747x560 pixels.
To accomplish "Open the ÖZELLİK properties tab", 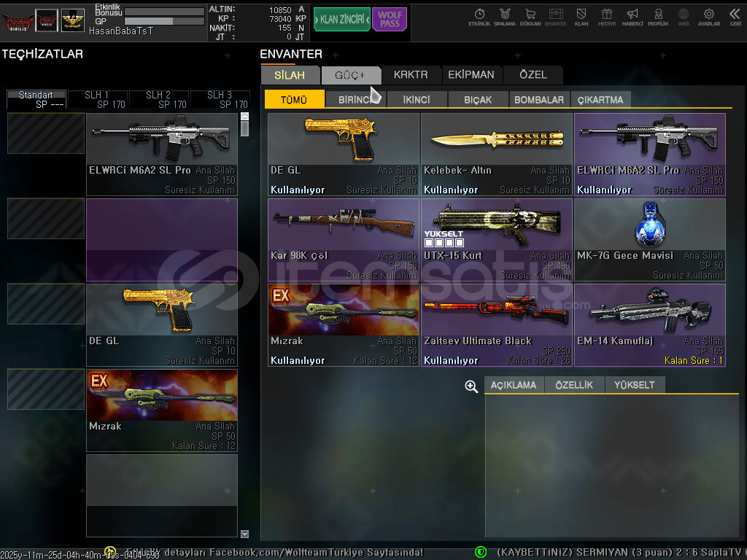I will click(574, 385).
